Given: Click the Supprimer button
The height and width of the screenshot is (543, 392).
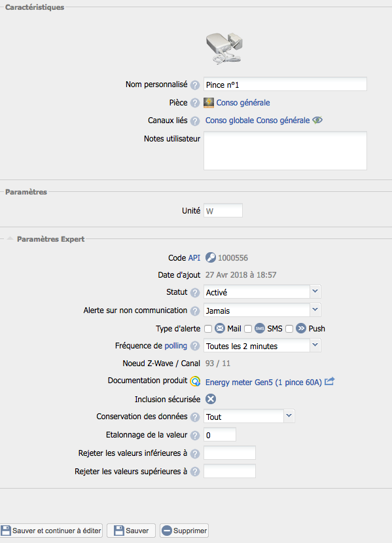Looking at the screenshot, I should (x=184, y=531).
